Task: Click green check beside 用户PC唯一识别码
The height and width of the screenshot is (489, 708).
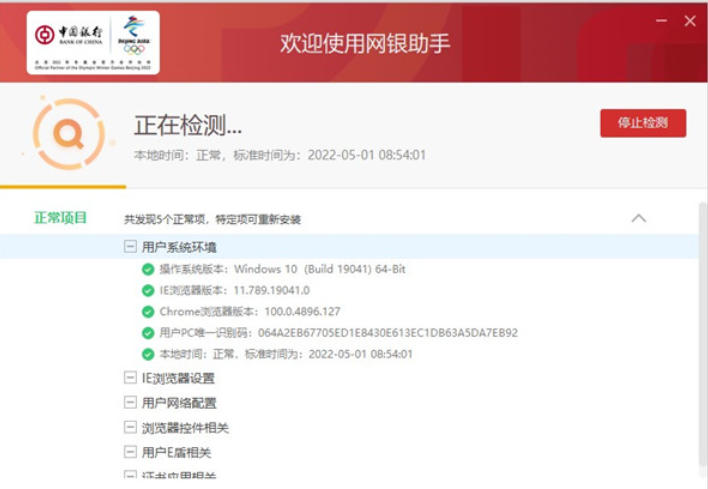Action: coord(148,332)
